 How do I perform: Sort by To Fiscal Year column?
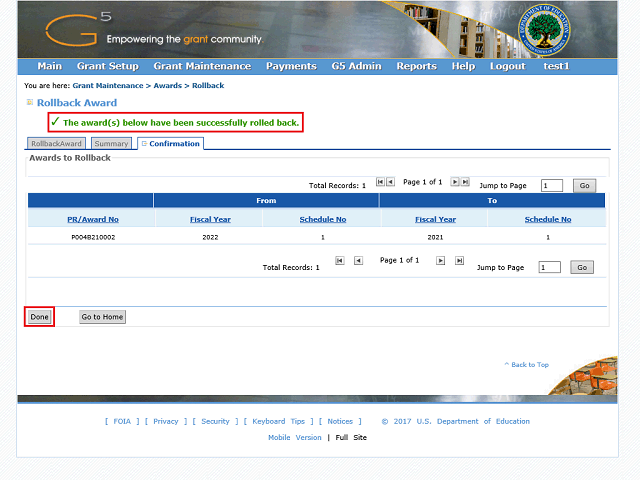point(436,220)
